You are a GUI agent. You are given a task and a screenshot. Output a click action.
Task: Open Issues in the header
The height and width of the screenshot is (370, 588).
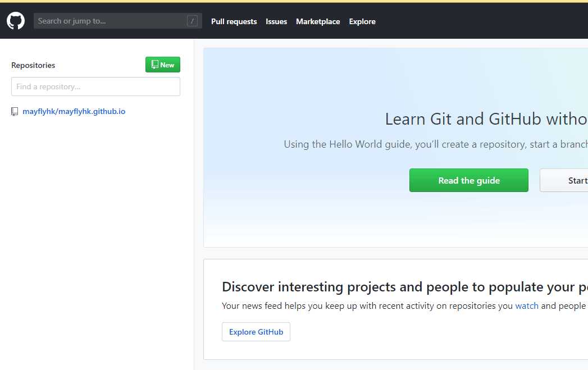pyautogui.click(x=276, y=21)
